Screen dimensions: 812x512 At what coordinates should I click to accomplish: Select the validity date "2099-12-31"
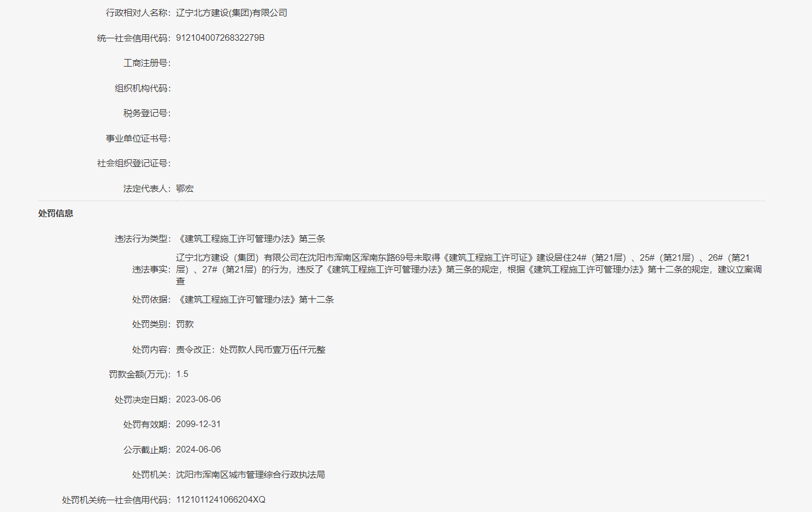tap(199, 425)
